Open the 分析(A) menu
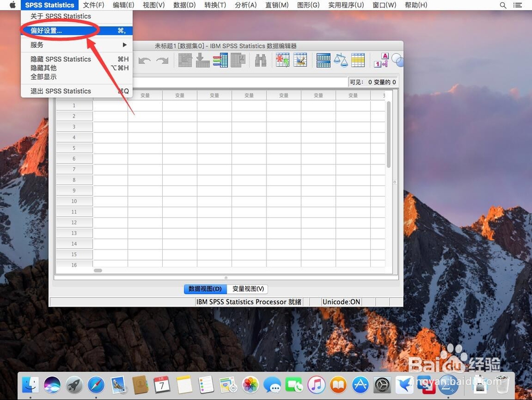Viewport: 532px width, 400px height. [246, 5]
